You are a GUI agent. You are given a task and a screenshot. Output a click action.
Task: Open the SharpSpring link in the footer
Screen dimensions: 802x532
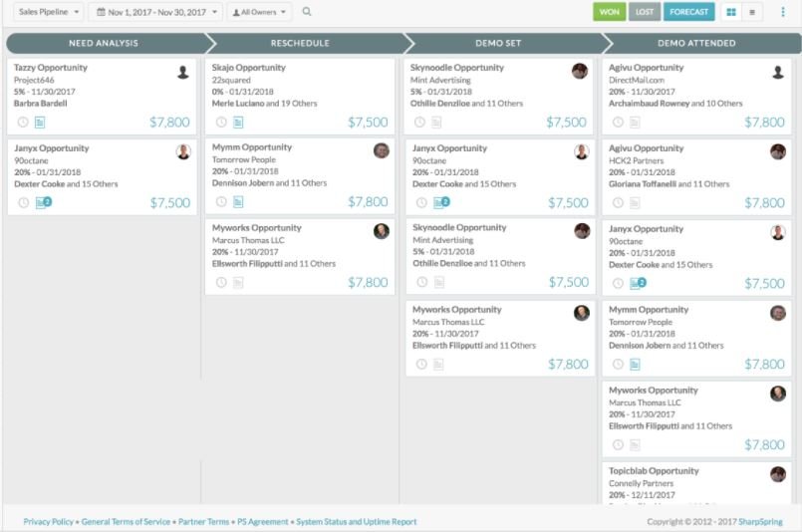[x=760, y=522]
